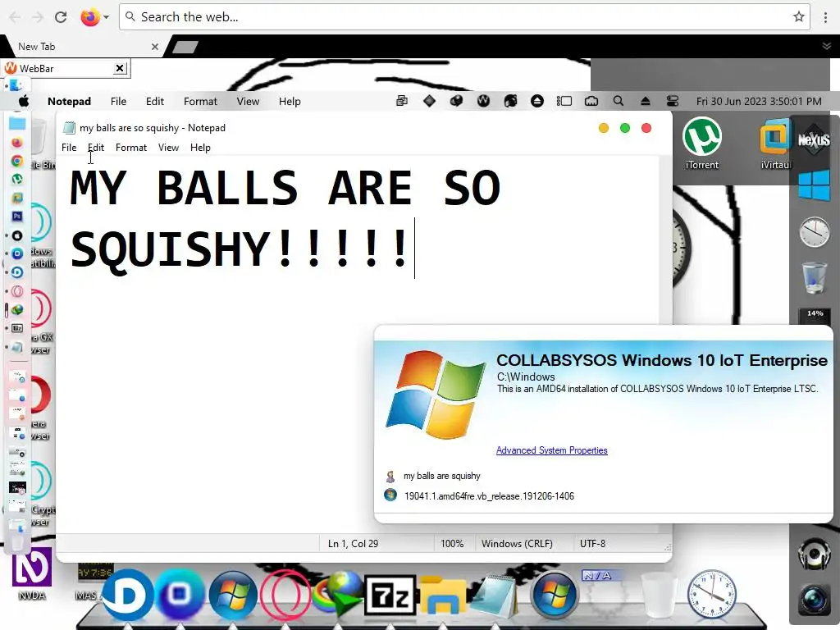Viewport: 840px width, 630px height.
Task: Click the speaker icon on the right dock
Action: [815, 553]
